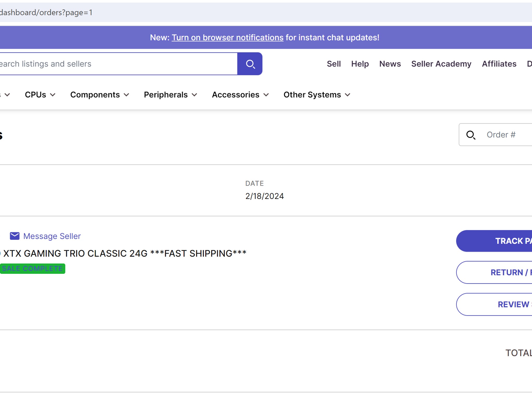The height and width of the screenshot is (399, 532).
Task: Click the Message Seller link
Action: click(52, 236)
